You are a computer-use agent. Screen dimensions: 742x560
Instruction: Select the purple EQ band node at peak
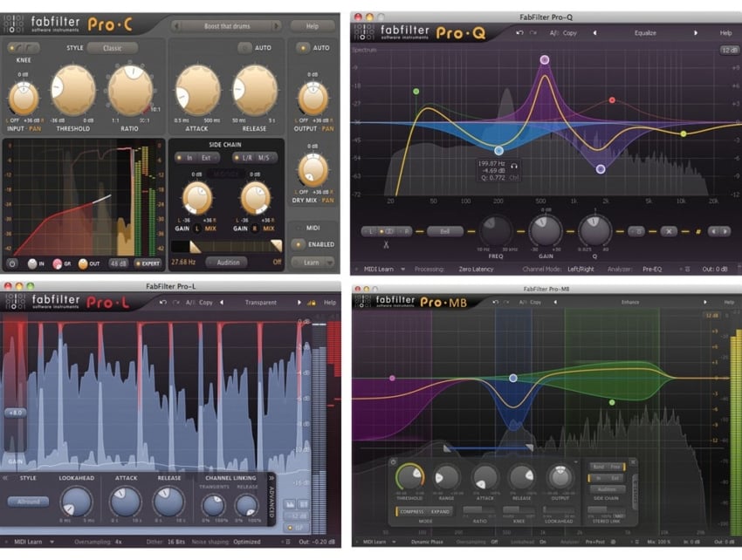(x=545, y=60)
